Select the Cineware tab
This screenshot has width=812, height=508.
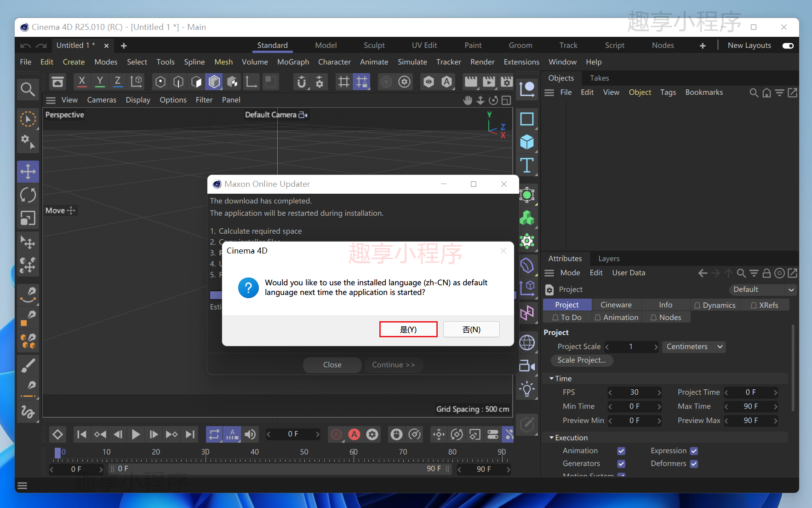616,305
